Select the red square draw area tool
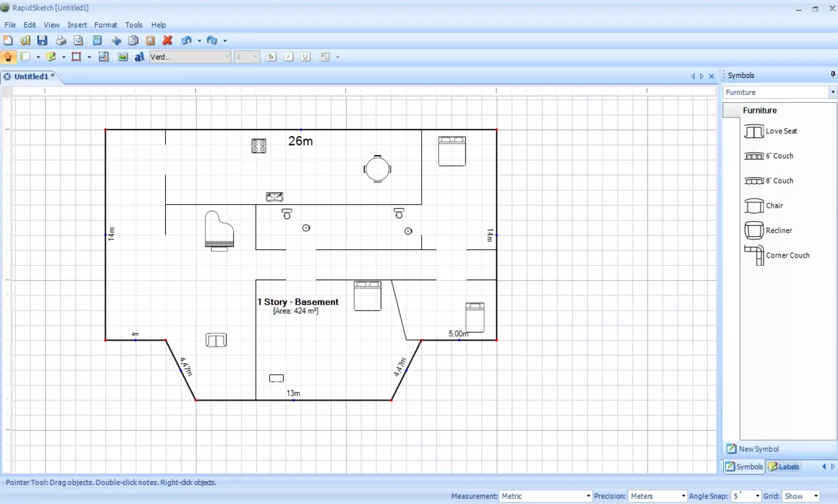 76,57
